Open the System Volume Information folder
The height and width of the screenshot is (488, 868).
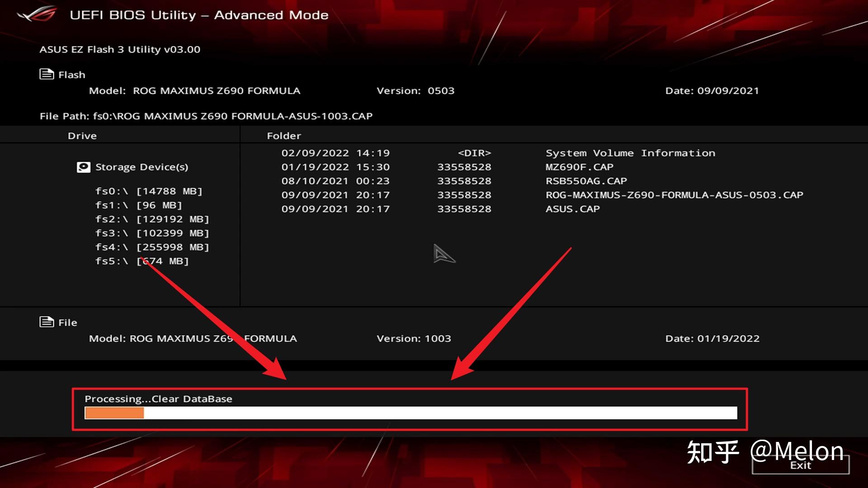point(630,153)
